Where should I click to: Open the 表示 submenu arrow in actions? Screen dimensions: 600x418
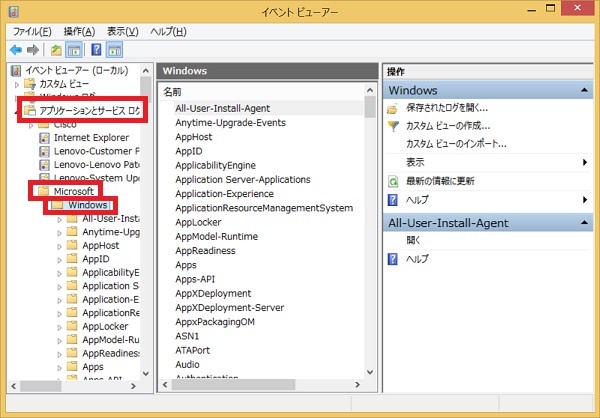click(585, 162)
